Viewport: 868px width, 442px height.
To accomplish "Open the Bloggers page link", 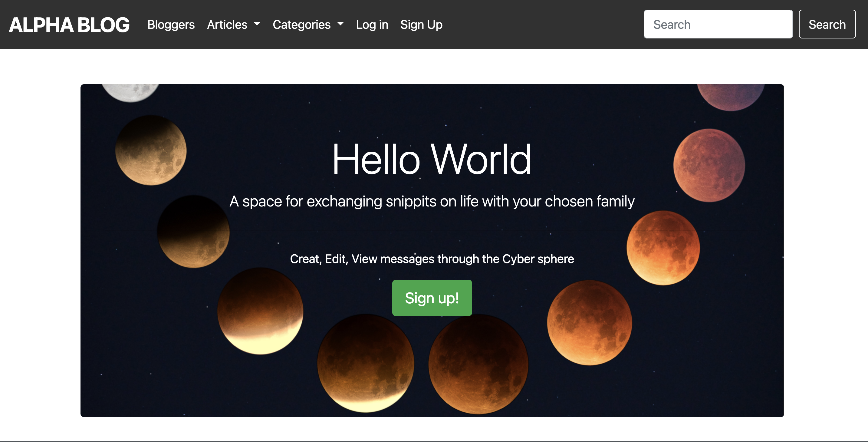I will click(x=171, y=25).
